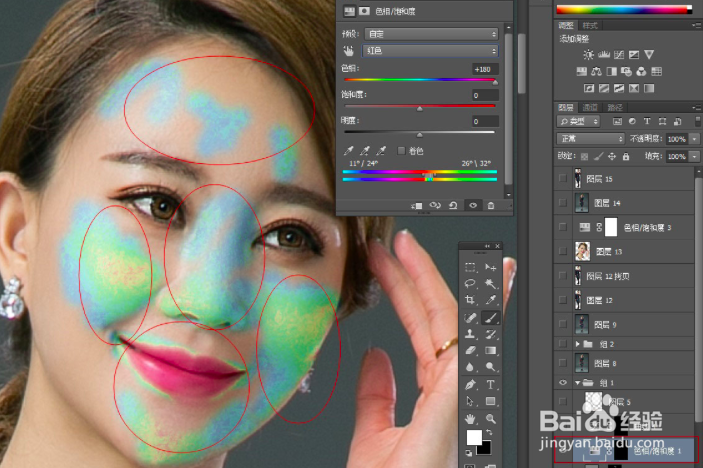The height and width of the screenshot is (468, 703).
Task: Move the 色相 hue slider handle
Action: click(495, 82)
